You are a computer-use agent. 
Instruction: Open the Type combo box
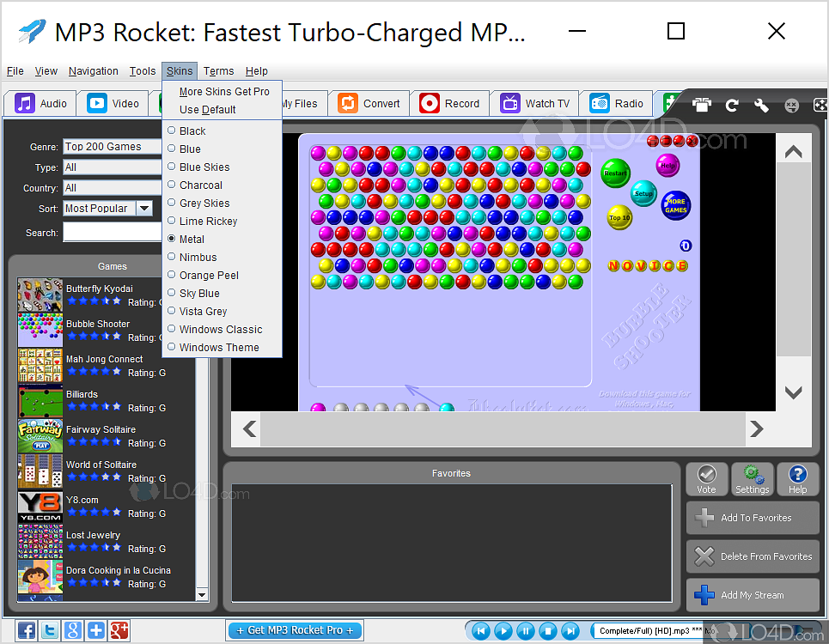click(x=113, y=167)
